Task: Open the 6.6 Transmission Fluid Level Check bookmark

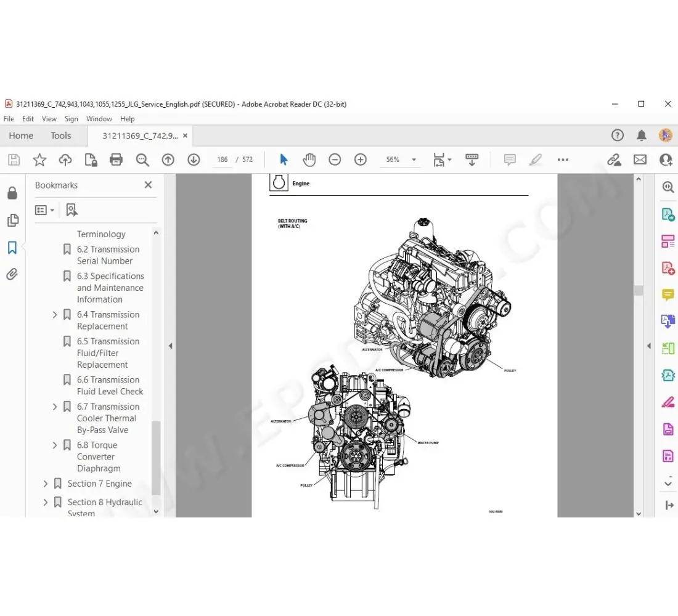Action: coord(110,386)
